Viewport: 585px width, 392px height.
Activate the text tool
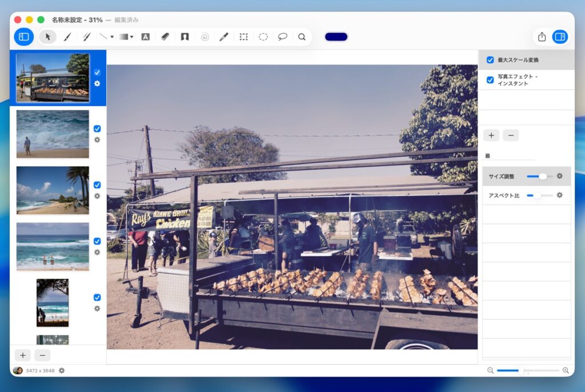pos(145,37)
